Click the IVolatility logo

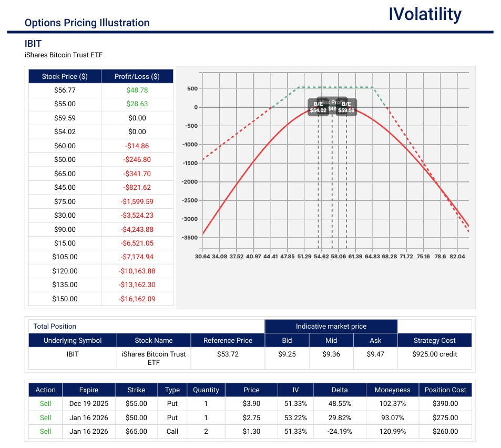pyautogui.click(x=425, y=15)
